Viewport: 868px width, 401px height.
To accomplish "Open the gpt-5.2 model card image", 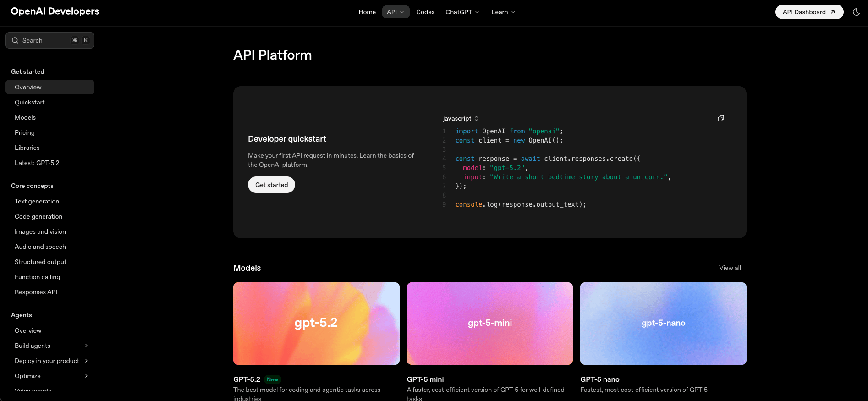I will click(316, 324).
